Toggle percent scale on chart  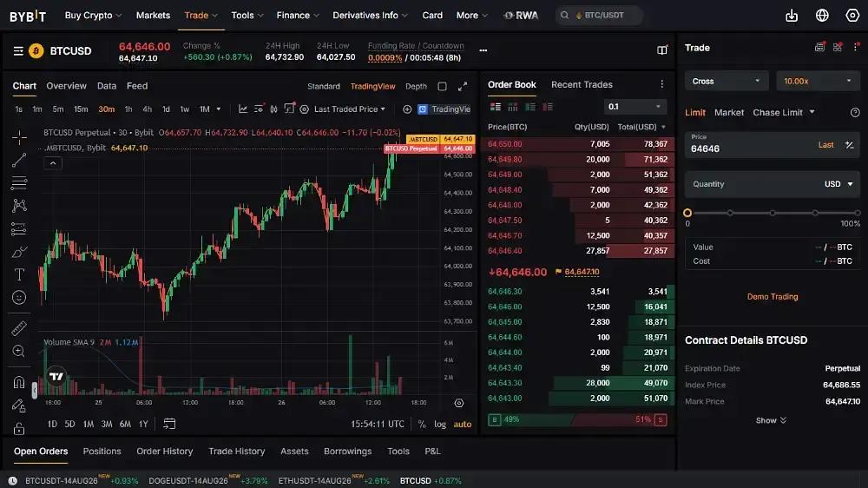(422, 424)
